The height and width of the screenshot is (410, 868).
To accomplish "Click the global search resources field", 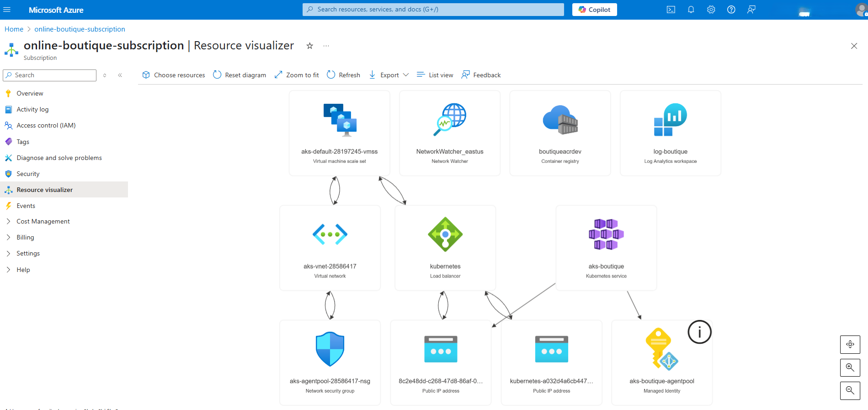I will pos(433,10).
